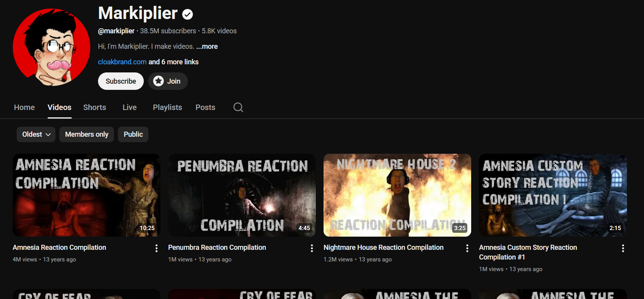The height and width of the screenshot is (299, 644).
Task: Subscribe to the Markiplier channel
Action: (x=121, y=81)
